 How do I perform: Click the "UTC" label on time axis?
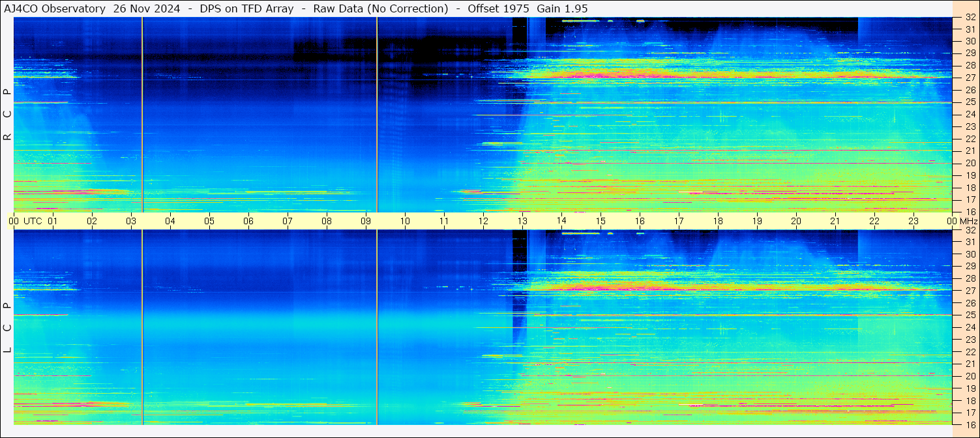click(x=33, y=221)
